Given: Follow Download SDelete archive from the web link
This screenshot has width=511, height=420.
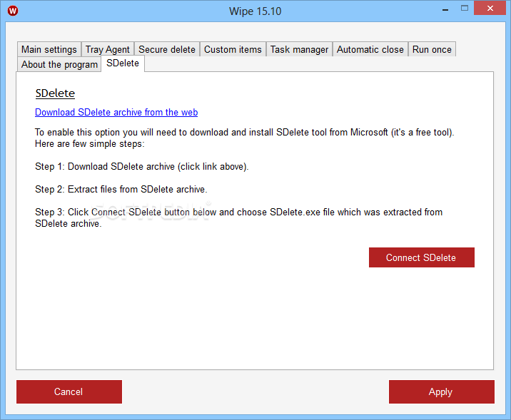Looking at the screenshot, I should pos(116,113).
